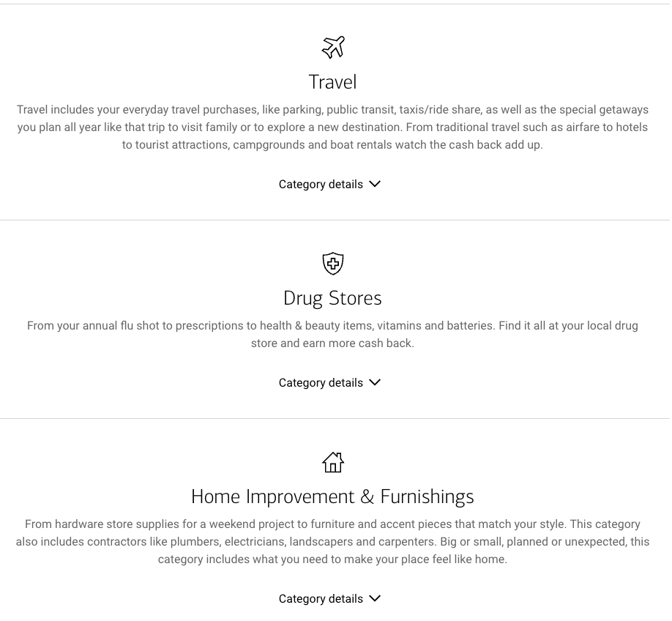Image resolution: width=672 pixels, height=621 pixels.
Task: Expand the chevron under the Travel description
Action: coord(375,184)
